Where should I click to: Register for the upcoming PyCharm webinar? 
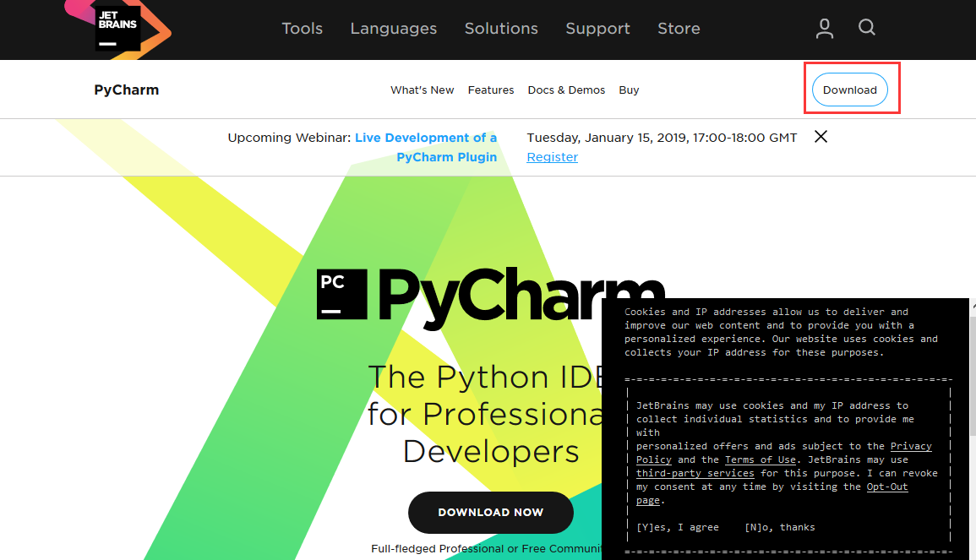pos(552,157)
